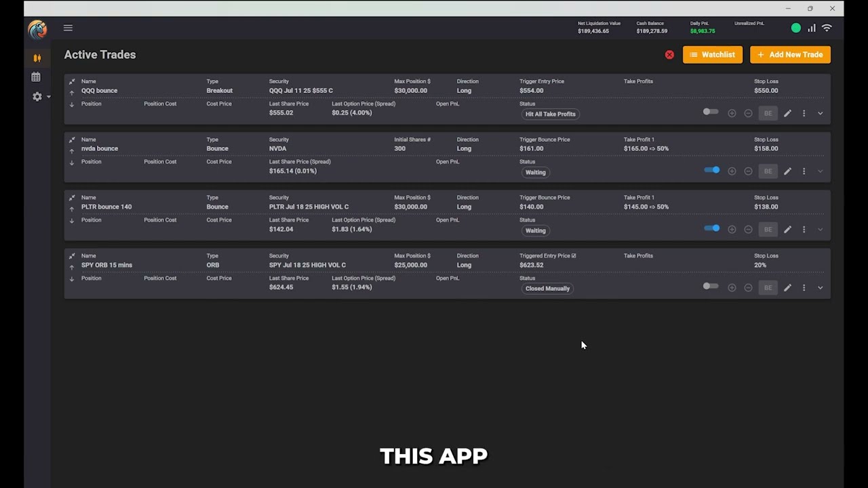
Task: Open more options for PLTR bounce 140
Action: [x=804, y=230]
